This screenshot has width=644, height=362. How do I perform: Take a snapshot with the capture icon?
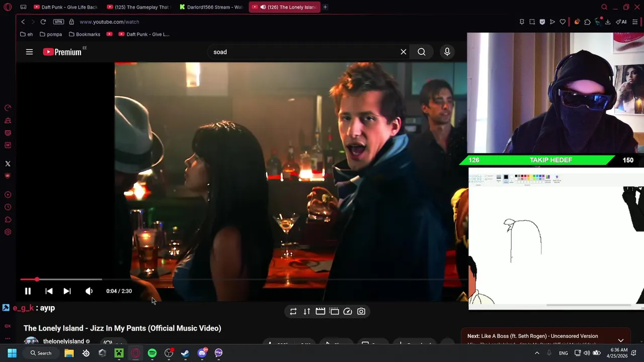pyautogui.click(x=532, y=22)
